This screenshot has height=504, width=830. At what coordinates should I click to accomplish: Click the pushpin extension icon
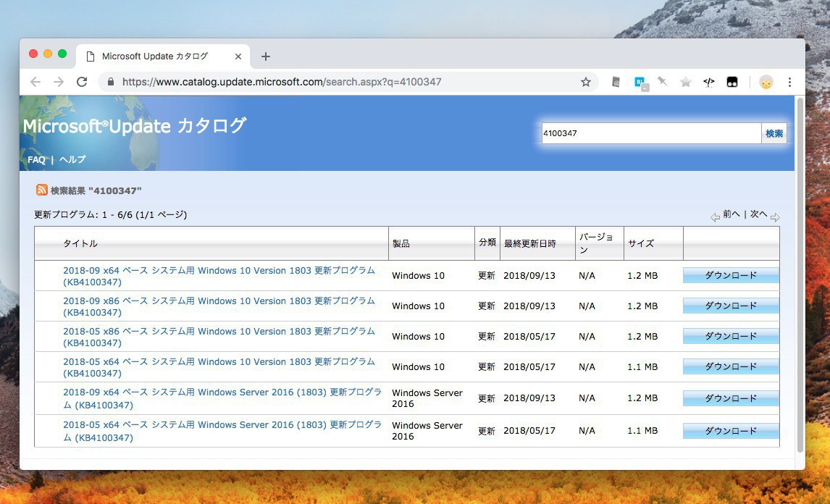click(662, 82)
